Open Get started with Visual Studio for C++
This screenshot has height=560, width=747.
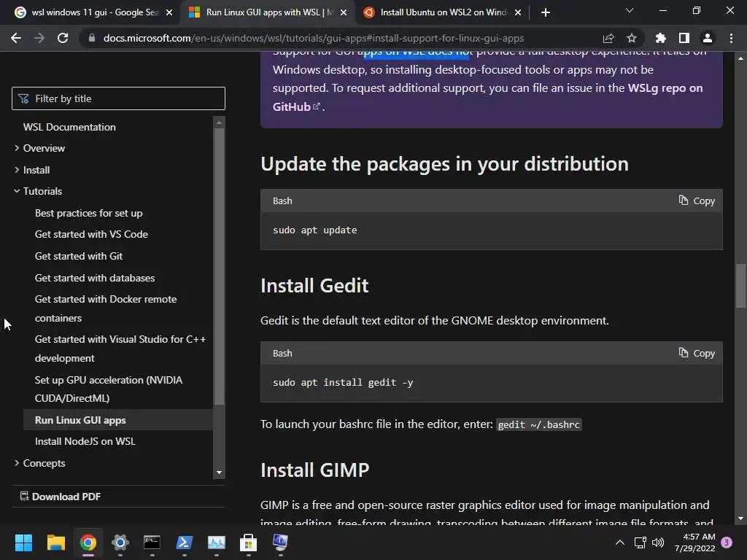[x=120, y=349]
